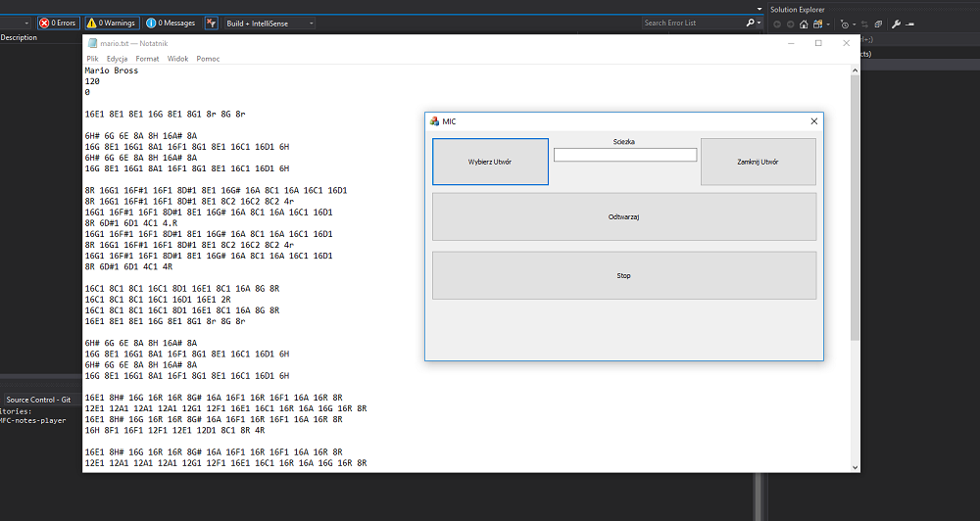Open the Build + IntelliSense dropdown
Screen dimensions: 980x521
(x=270, y=23)
